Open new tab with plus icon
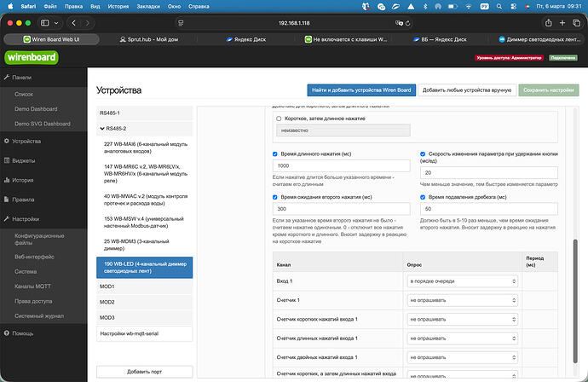The image size is (588, 382). click(x=562, y=23)
